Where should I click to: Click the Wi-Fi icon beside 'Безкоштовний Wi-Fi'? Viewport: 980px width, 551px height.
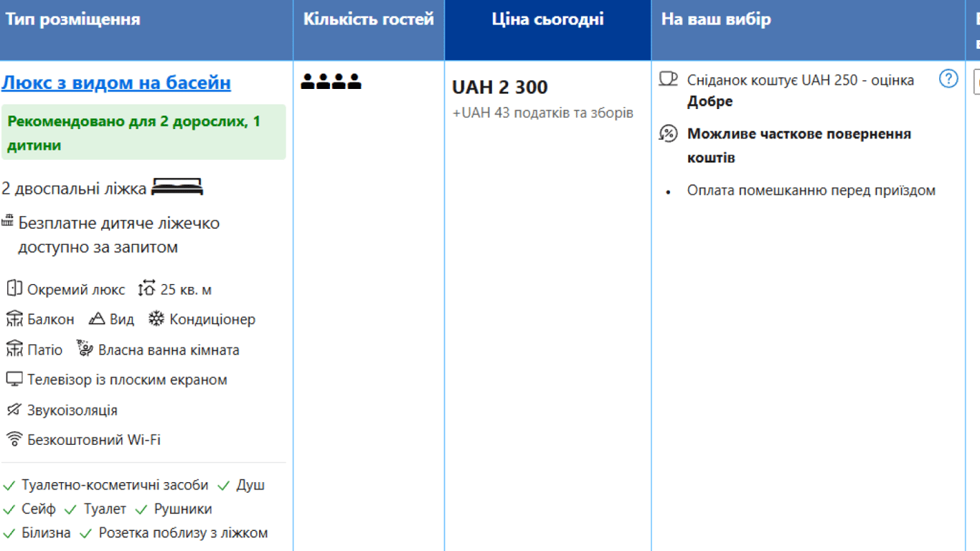[14, 439]
